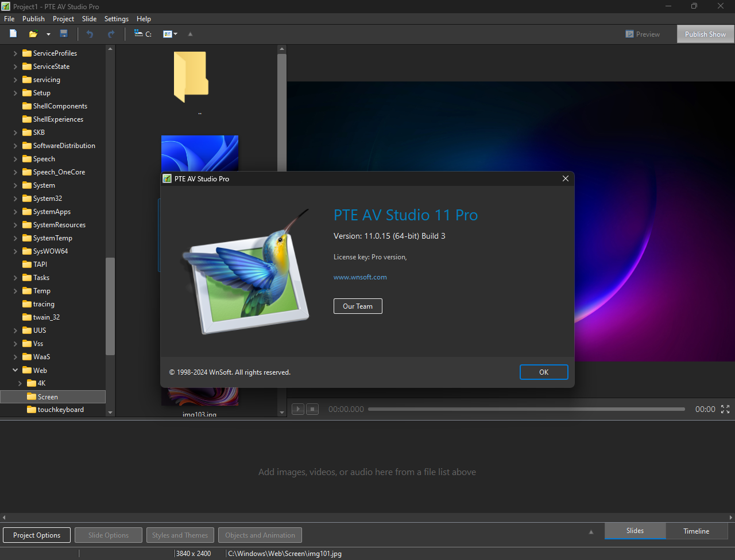This screenshot has height=560, width=735.
Task: Collapse the Web folder node
Action: tap(16, 370)
